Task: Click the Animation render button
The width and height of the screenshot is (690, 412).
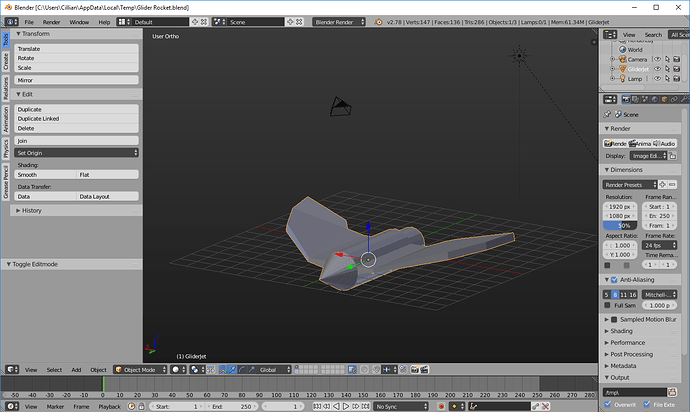Action: coord(641,143)
